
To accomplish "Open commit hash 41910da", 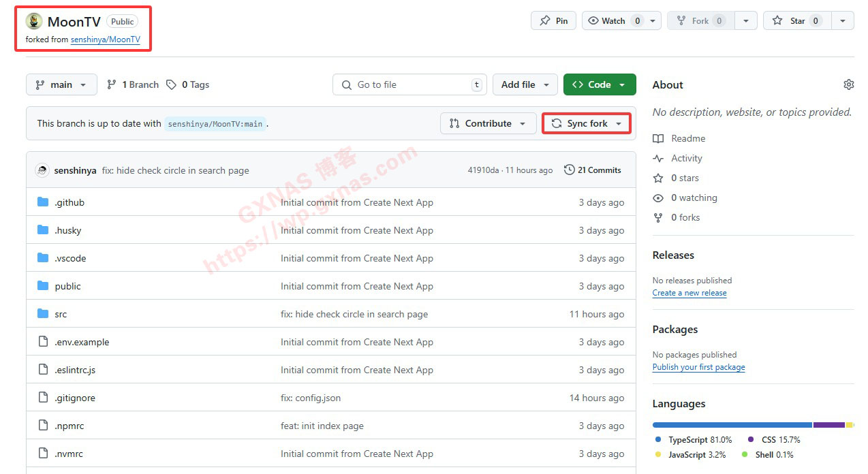I will 483,170.
